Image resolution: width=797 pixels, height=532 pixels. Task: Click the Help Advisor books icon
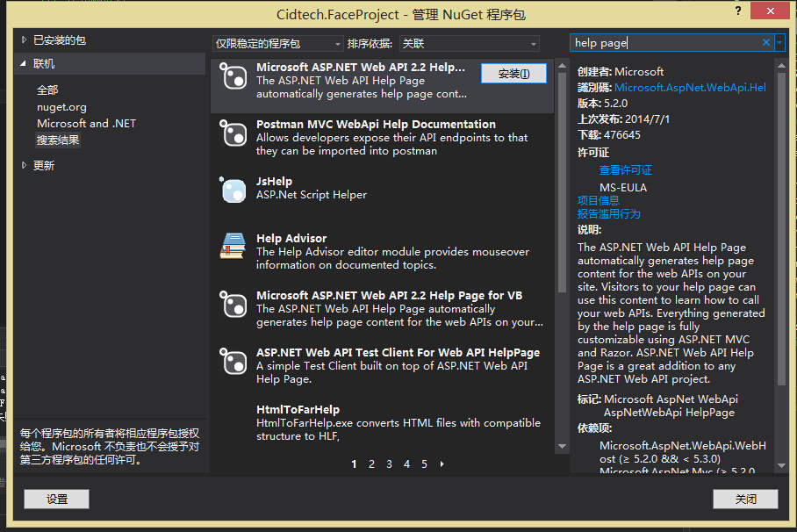(x=233, y=246)
